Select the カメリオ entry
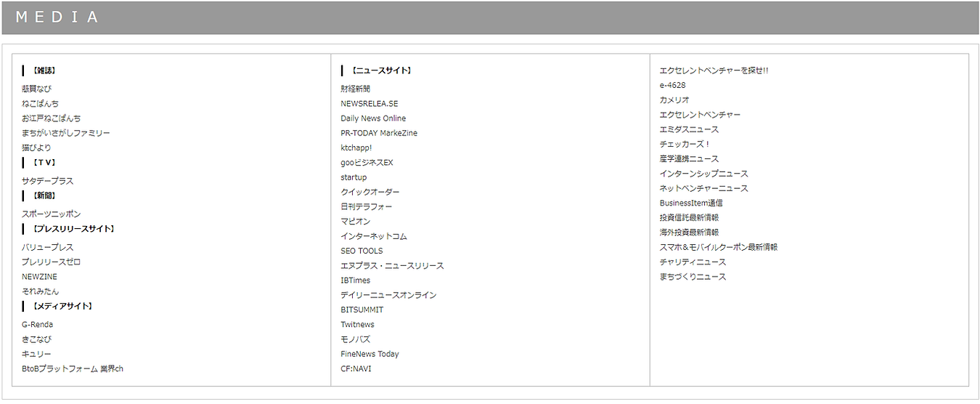980x404 pixels. (x=674, y=100)
